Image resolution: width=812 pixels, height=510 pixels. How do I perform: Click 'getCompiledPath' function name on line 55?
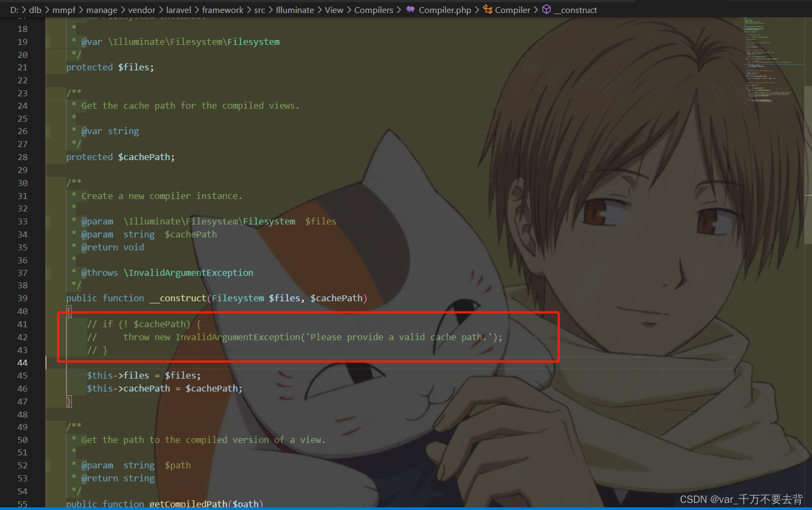point(188,504)
